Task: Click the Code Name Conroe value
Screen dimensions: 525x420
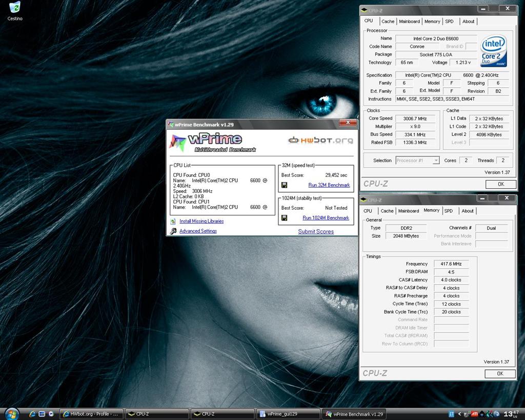Action: [x=417, y=47]
